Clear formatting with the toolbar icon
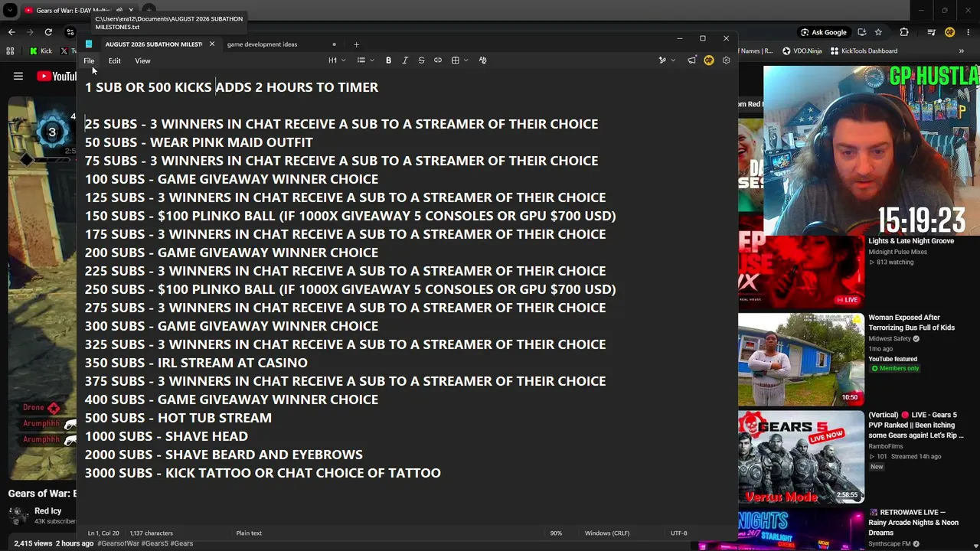Viewport: 980px width, 551px height. pos(482,60)
